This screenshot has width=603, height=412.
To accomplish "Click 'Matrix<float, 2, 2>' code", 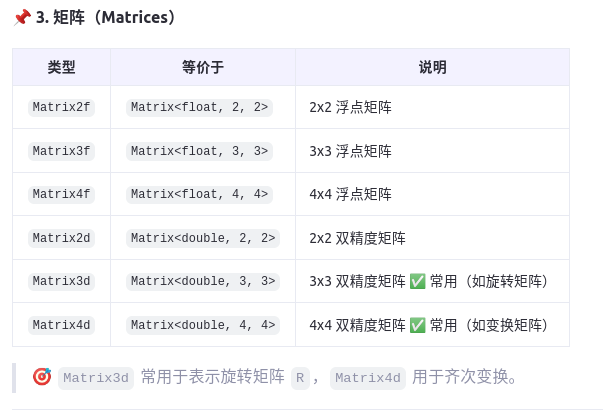I will tap(199, 107).
